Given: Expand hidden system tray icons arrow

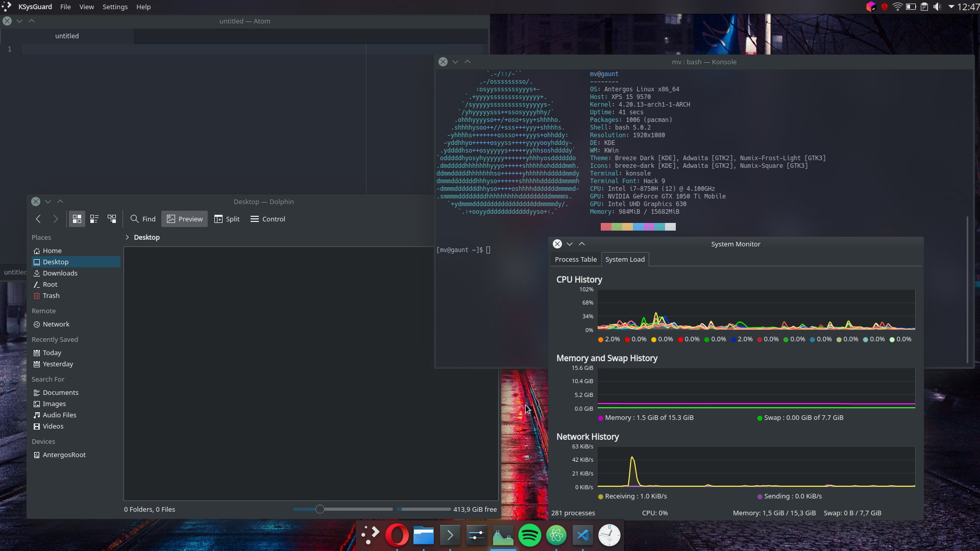Looking at the screenshot, I should tap(951, 7).
